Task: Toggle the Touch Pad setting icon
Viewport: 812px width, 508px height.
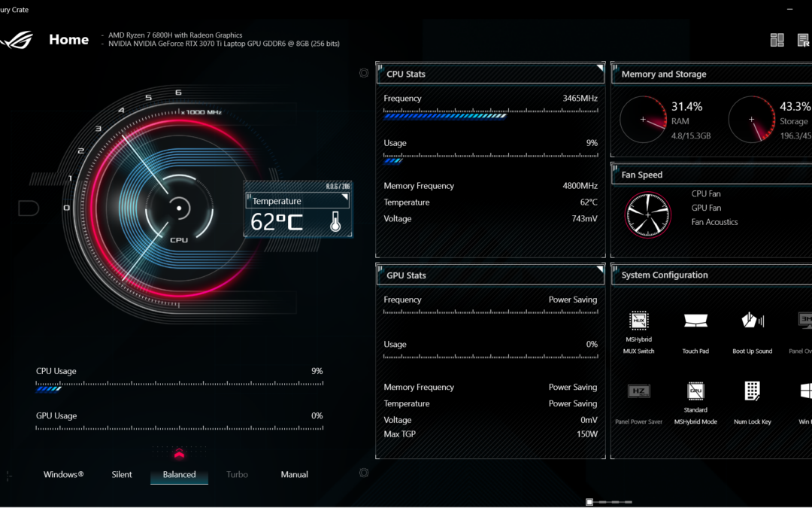Action: point(695,321)
